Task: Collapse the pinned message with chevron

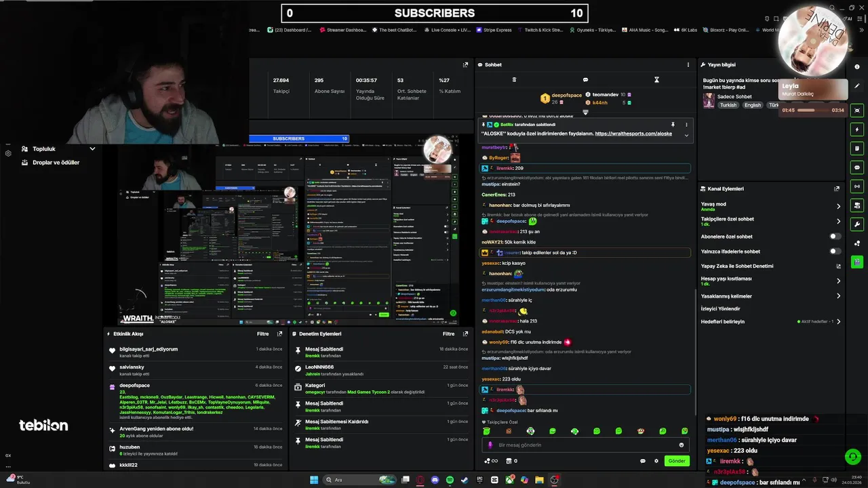Action: 686,135
